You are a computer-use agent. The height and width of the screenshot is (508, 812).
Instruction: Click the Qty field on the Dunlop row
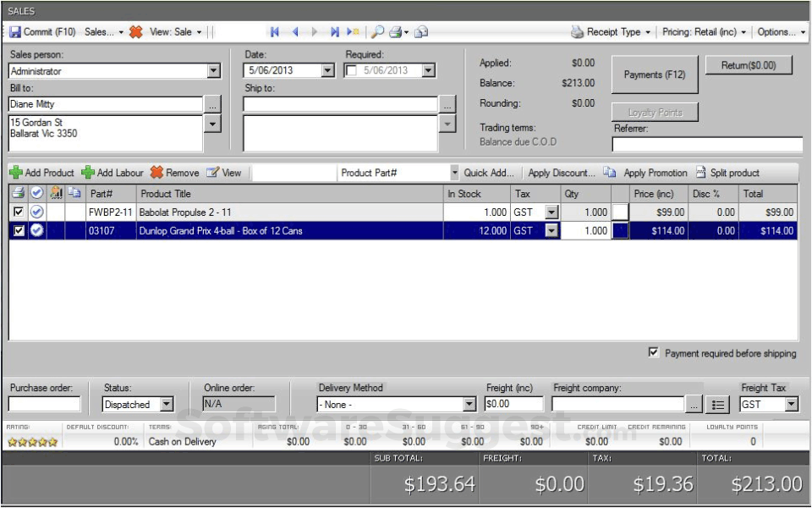coord(585,230)
